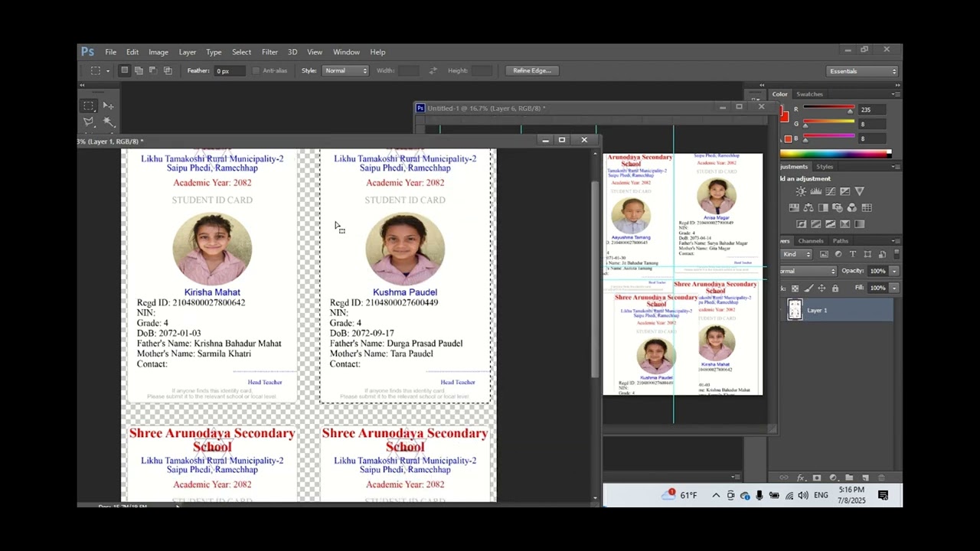Add a Posterize adjustment

point(815,223)
